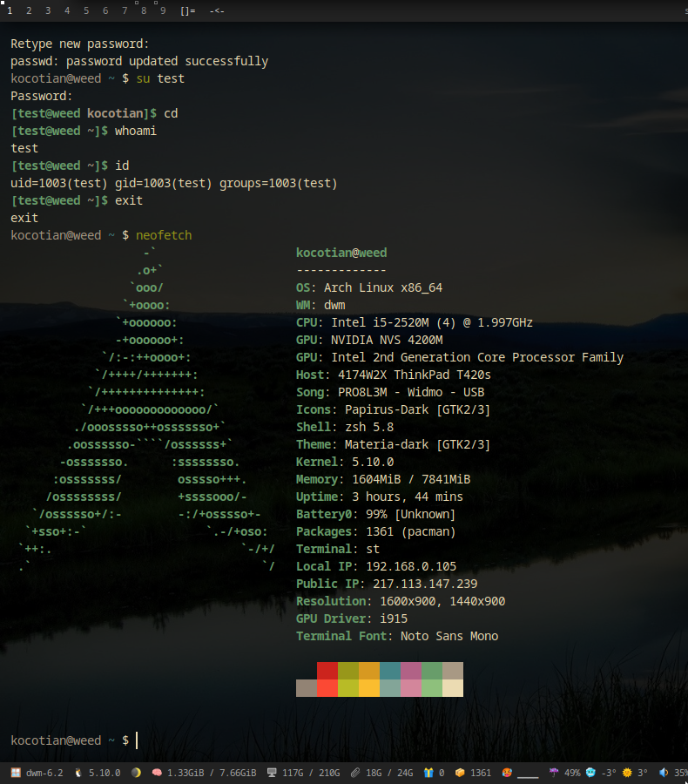Click the gift box updates icon
This screenshot has height=784, width=688.
click(x=428, y=773)
